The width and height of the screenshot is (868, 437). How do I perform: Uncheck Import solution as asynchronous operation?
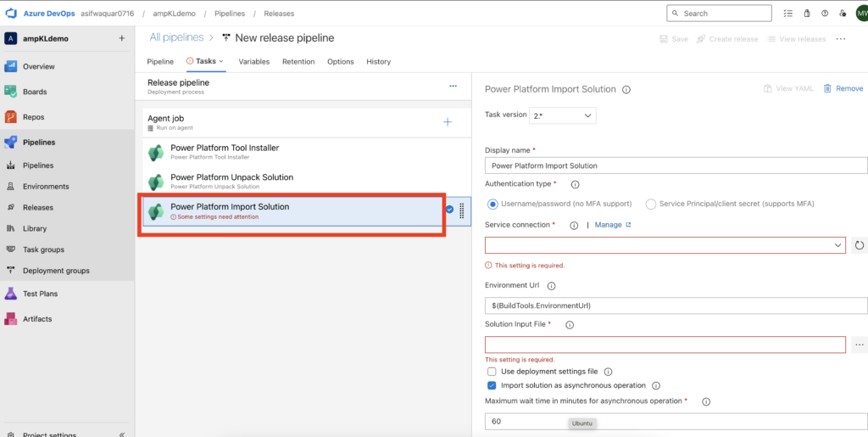492,385
